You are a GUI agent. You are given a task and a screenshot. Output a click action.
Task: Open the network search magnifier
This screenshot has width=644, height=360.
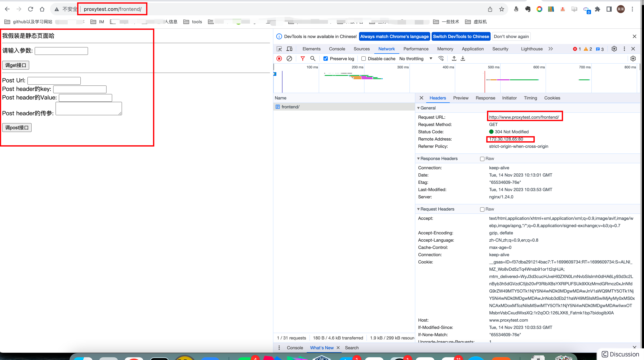[313, 59]
